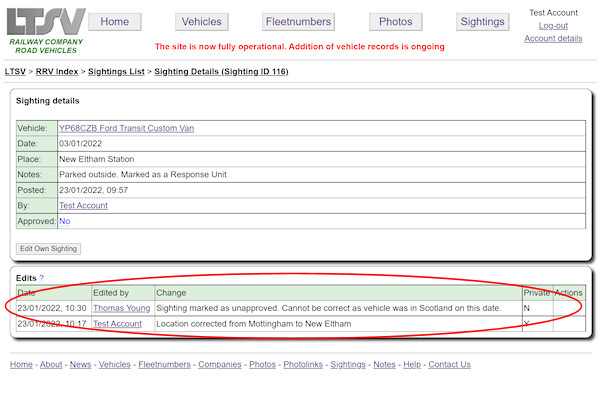Click Test Account in the Edits table
This screenshot has width=600, height=400.
117,324
